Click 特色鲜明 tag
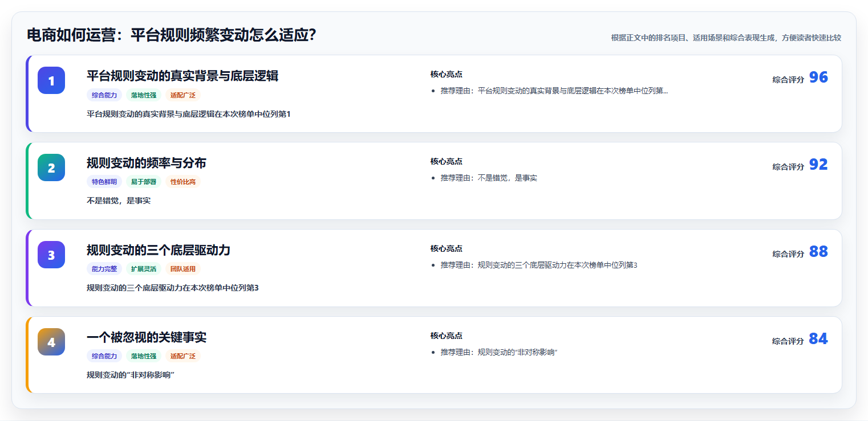 point(104,182)
